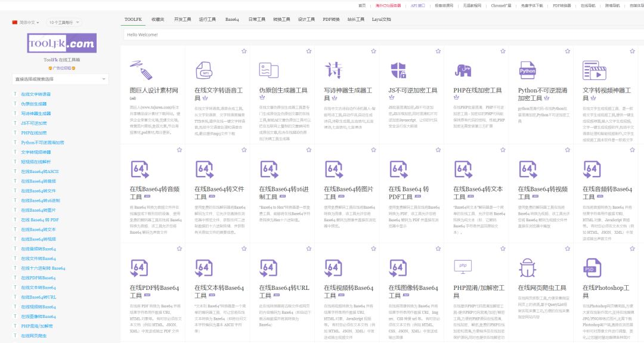Open the Python file icon tool
The width and height of the screenshot is (644, 343).
(527, 70)
